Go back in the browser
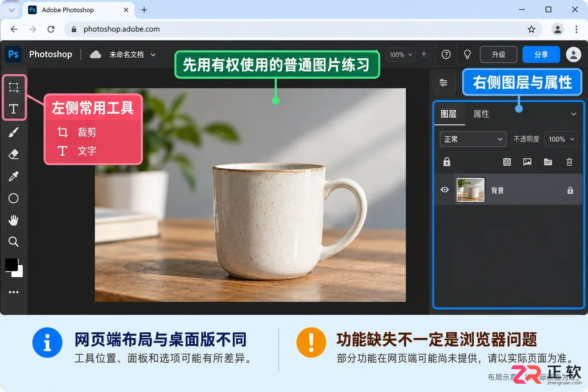The height and width of the screenshot is (392, 588). (14, 29)
